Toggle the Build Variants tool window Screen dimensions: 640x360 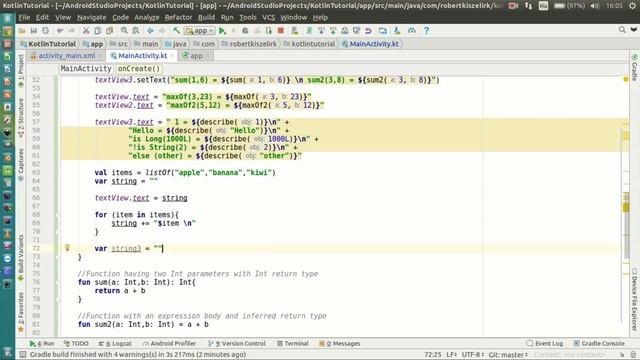point(21,258)
